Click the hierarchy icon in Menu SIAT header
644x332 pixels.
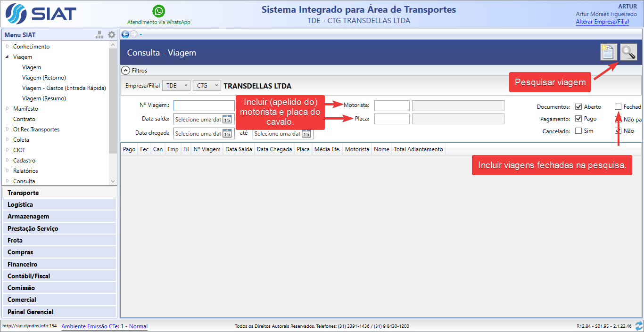tap(99, 35)
